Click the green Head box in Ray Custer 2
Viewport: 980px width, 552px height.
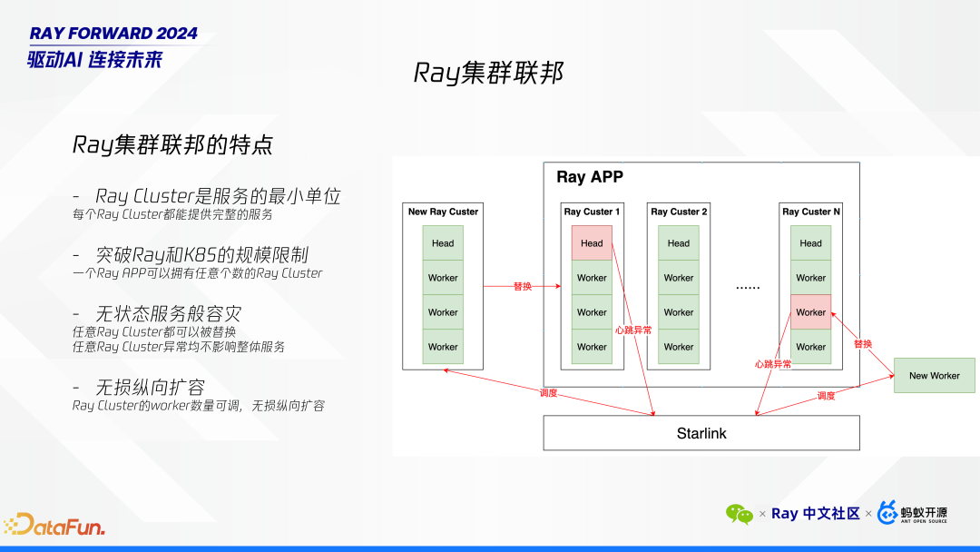(678, 242)
